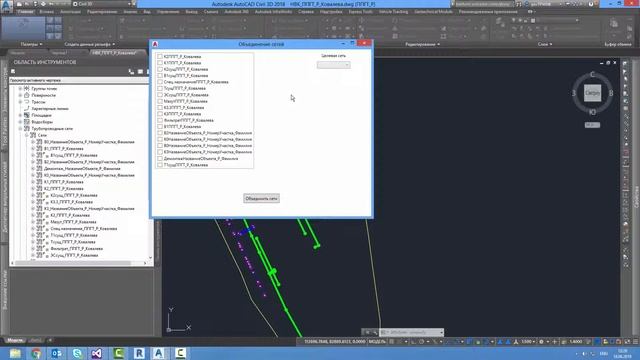Click the Поверхности surfaces node icon
Screen dimensions: 640x360
click(27, 95)
